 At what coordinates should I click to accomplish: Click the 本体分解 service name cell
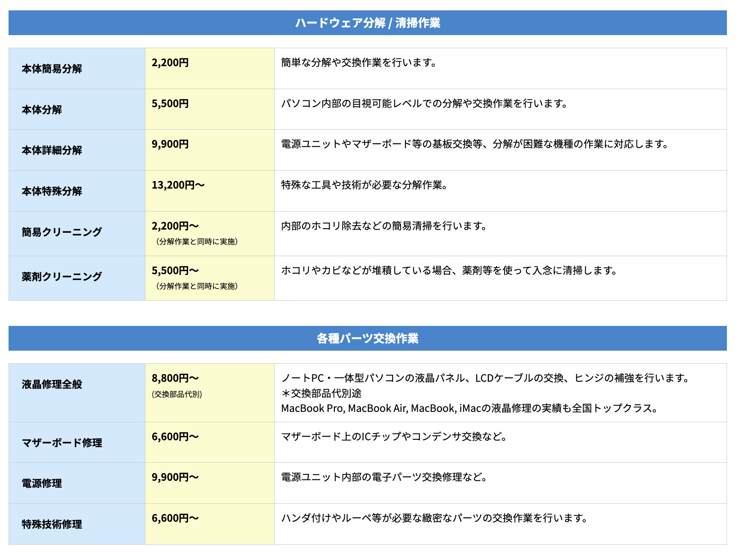pyautogui.click(x=42, y=110)
